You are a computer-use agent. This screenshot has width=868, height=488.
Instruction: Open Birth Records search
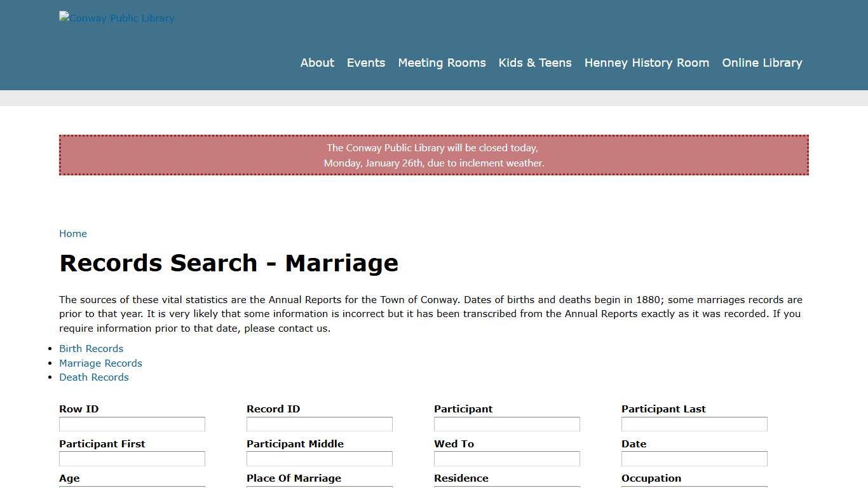pos(91,348)
